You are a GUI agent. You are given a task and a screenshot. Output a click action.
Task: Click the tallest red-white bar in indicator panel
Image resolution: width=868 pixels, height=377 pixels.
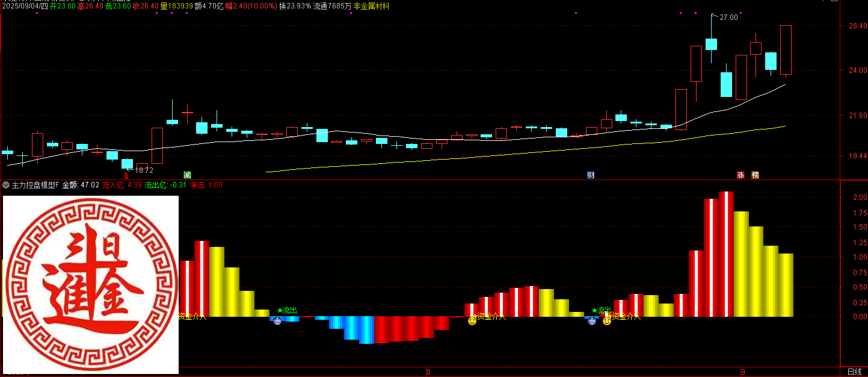[x=726, y=254]
